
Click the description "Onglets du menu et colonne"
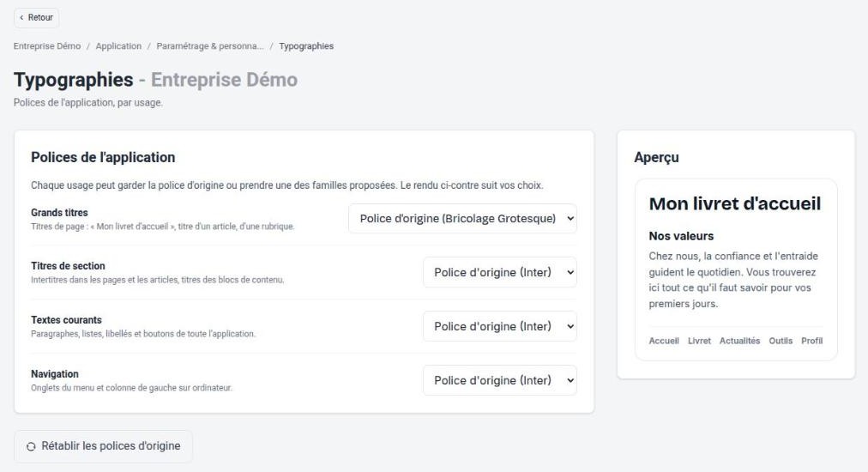[132, 388]
